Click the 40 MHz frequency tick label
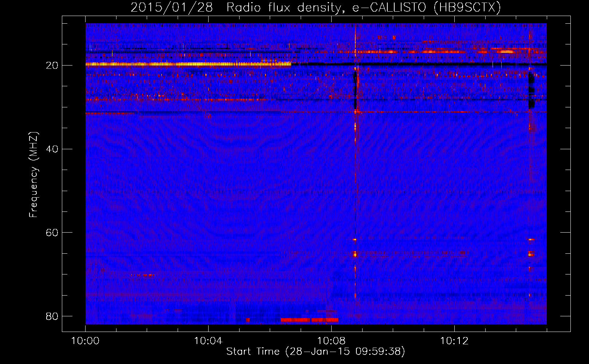This screenshot has width=589, height=364. click(x=52, y=149)
